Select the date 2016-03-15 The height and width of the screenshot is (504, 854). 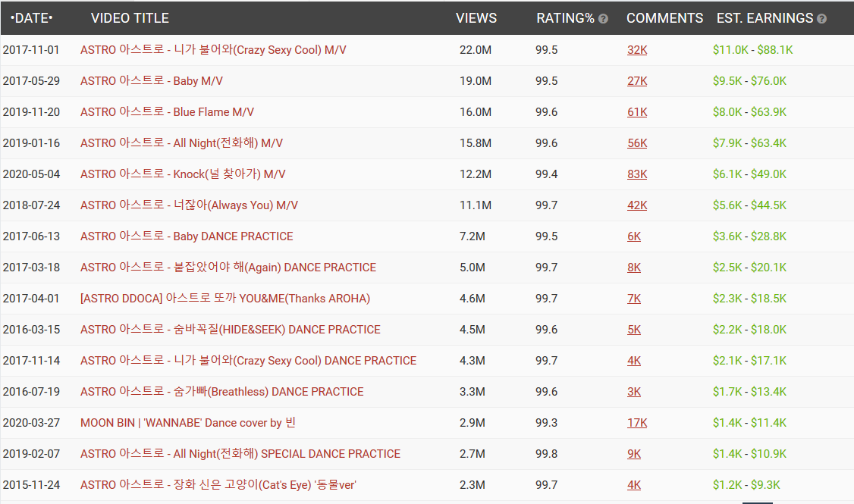point(31,329)
